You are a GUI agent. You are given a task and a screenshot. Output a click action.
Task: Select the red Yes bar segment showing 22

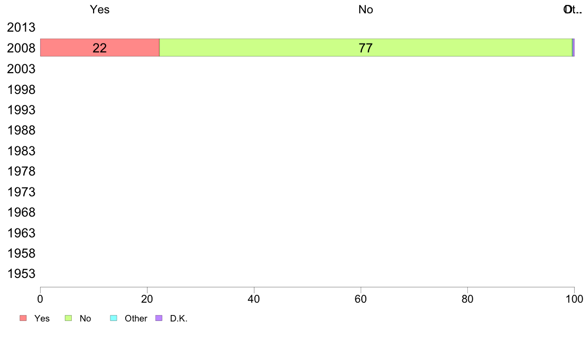(x=100, y=47)
